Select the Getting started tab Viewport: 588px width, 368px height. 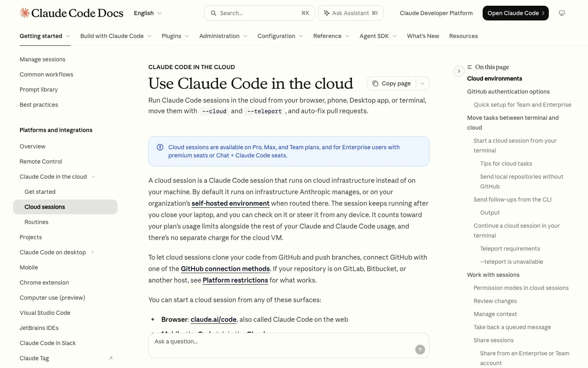pyautogui.click(x=45, y=36)
